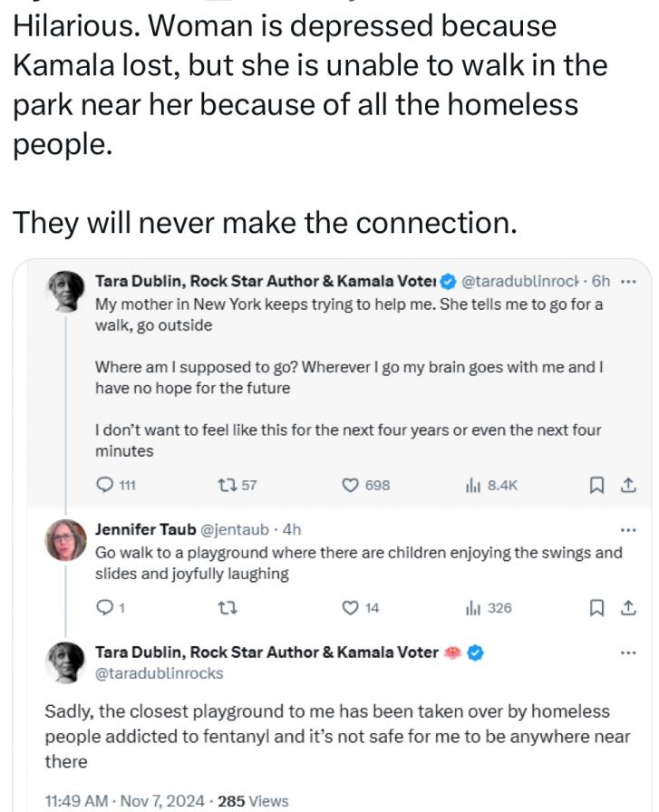Like Jennifer Taub's tweet with 14 likes
The image size is (659, 812).
pyautogui.click(x=361, y=607)
